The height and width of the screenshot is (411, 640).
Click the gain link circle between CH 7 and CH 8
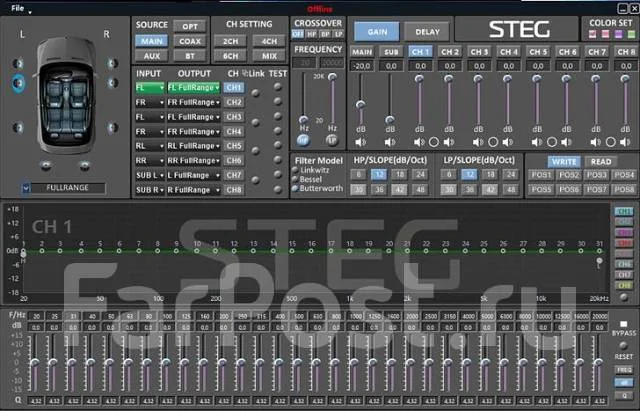(611, 142)
